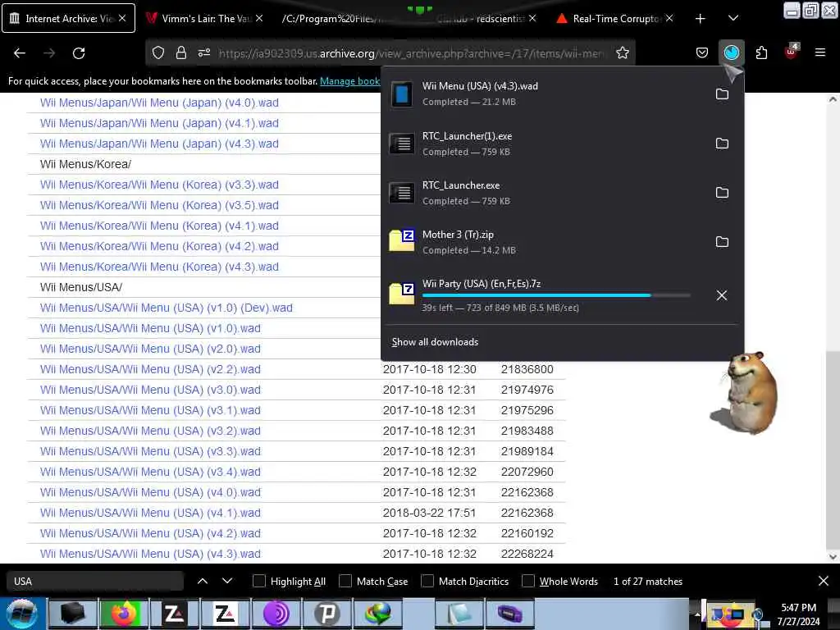Viewport: 840px width, 630px height.
Task: Show Wii Menu (USA) (v4.3).wad in folder
Action: [722, 94]
